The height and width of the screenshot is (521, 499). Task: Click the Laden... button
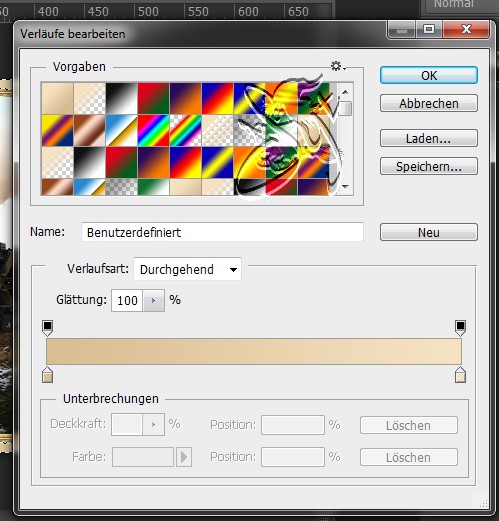click(x=429, y=138)
